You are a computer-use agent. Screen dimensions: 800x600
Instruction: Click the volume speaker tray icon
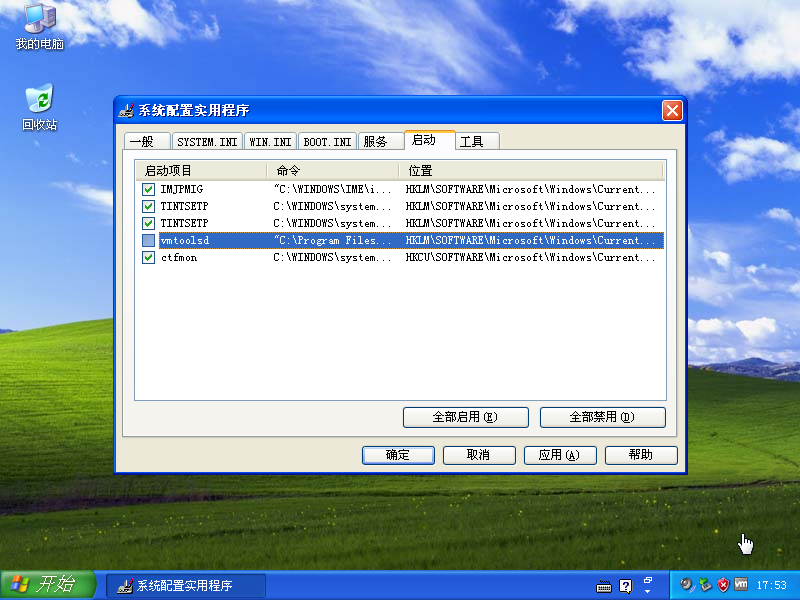[x=688, y=585]
